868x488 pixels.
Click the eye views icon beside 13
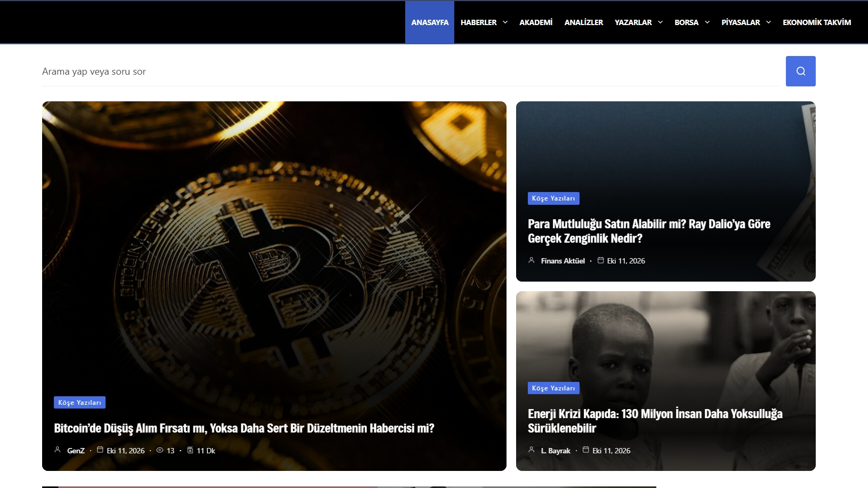coord(159,450)
